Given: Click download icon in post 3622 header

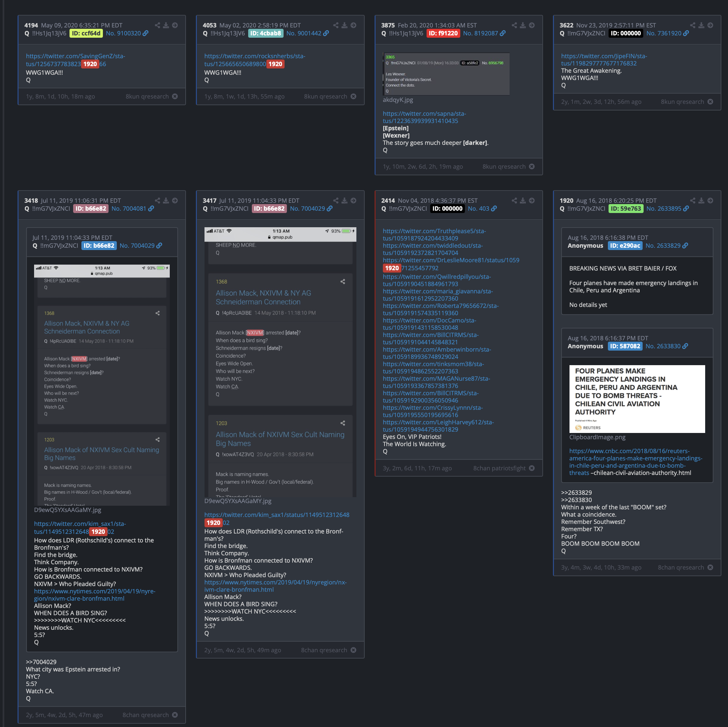Looking at the screenshot, I should pos(701,25).
